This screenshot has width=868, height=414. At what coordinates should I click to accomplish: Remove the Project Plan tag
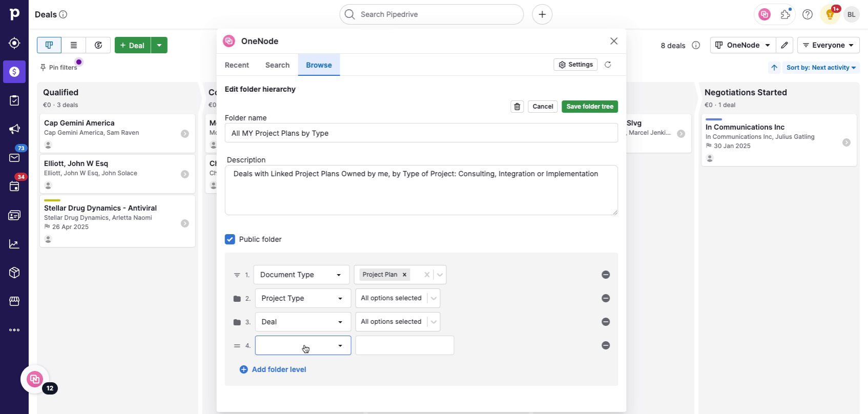[404, 275]
